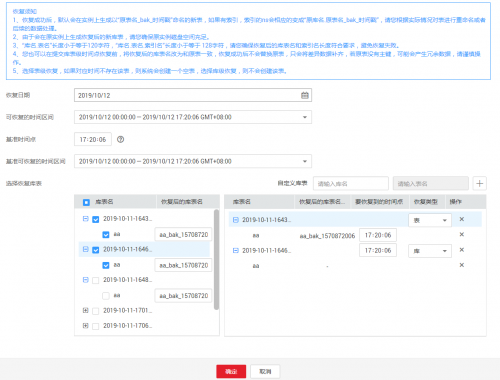This screenshot has width=500, height=380.
Task: Click aa_bak_1570872006 text in right panel
Action: [x=327, y=236]
